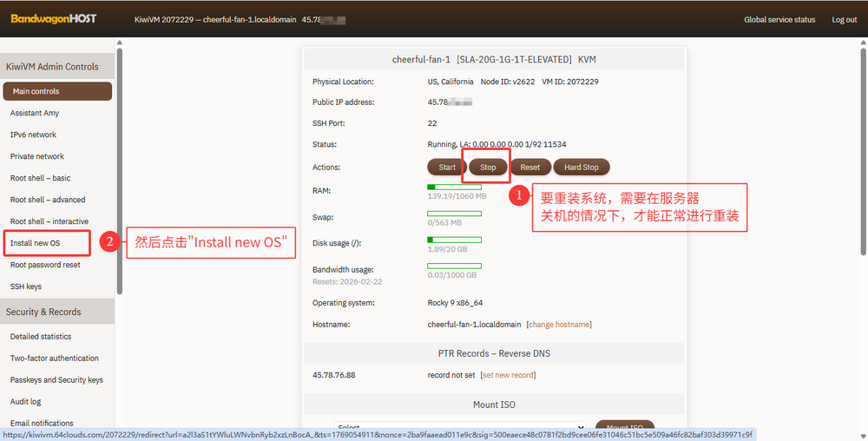Open SSH keys page
Viewport: 868px width, 441px height.
(26, 286)
